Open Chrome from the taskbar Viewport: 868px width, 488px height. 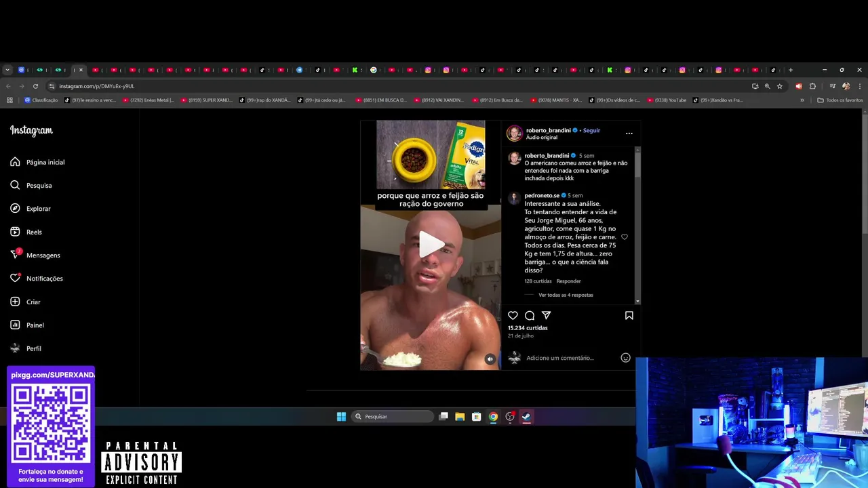(x=493, y=417)
